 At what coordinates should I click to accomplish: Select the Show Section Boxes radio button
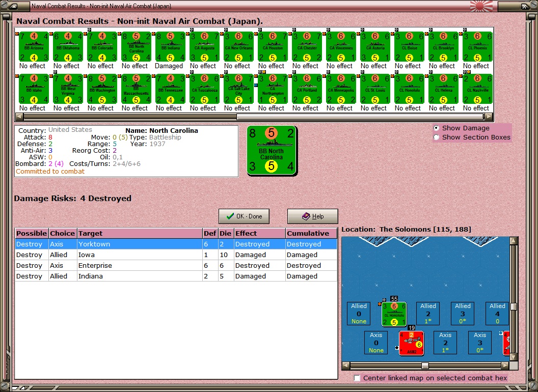(x=437, y=137)
